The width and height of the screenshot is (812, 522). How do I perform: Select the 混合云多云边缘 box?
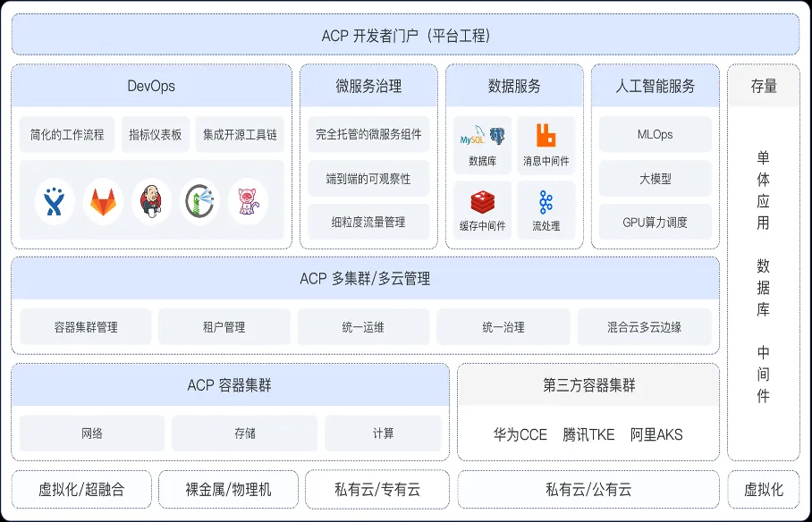point(644,327)
